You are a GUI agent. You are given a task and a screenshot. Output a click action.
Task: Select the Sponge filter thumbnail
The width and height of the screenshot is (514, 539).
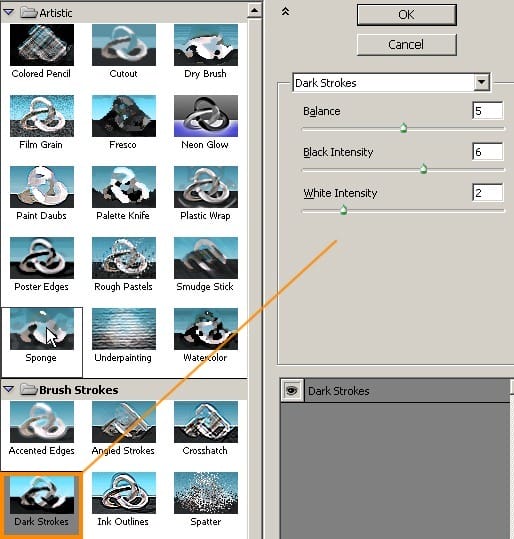(x=42, y=329)
